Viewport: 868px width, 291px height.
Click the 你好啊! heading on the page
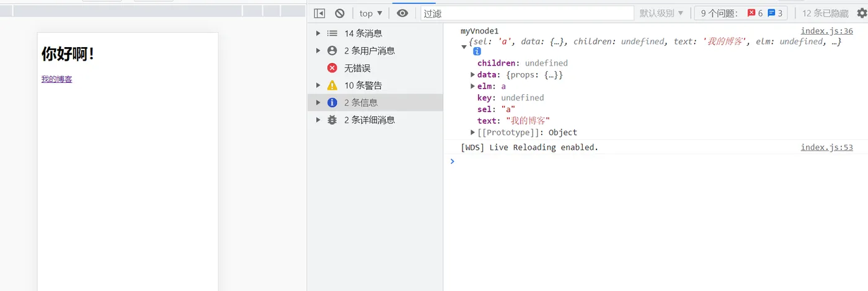pos(68,54)
